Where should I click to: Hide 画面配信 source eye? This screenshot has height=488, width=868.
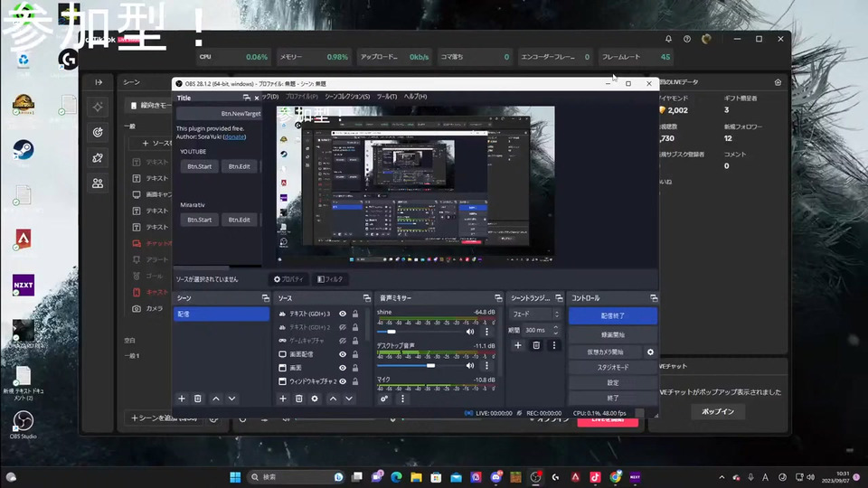(x=343, y=354)
